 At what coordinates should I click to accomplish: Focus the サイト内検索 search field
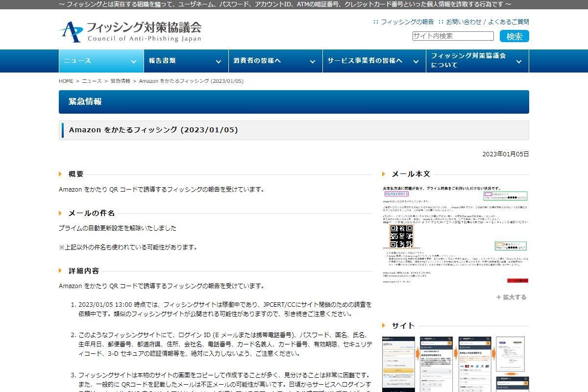pos(453,36)
